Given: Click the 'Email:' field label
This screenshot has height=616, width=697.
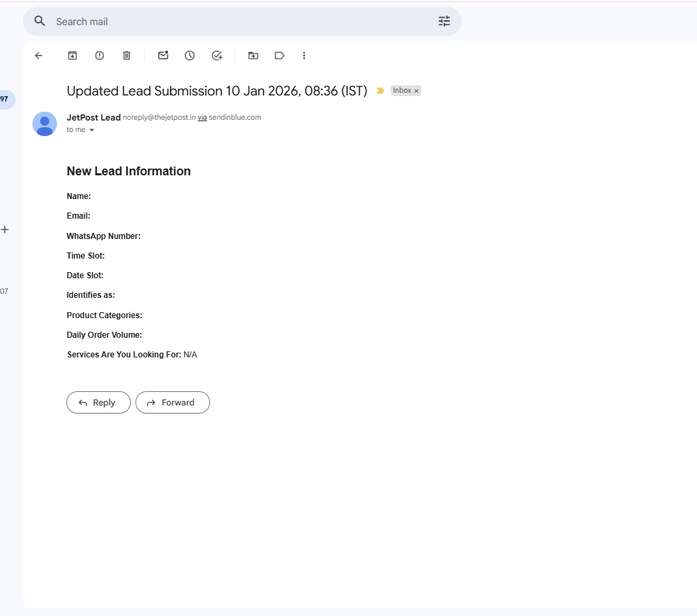Looking at the screenshot, I should tap(79, 216).
